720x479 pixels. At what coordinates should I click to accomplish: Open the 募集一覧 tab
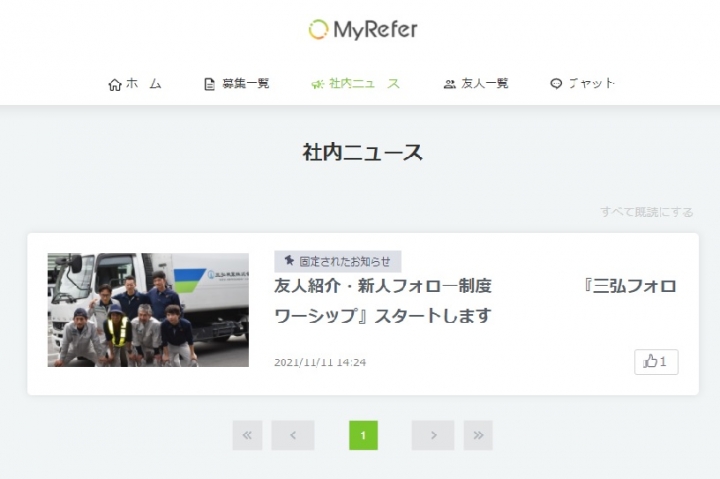pos(236,84)
